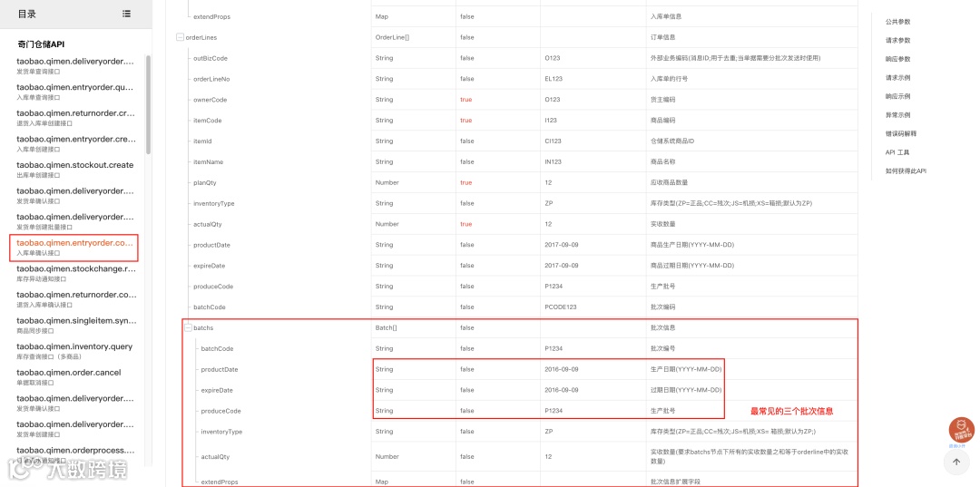The width and height of the screenshot is (980, 487).
Task: Open 发货单创建批量接口 in the sidebar
Action: click(x=75, y=221)
